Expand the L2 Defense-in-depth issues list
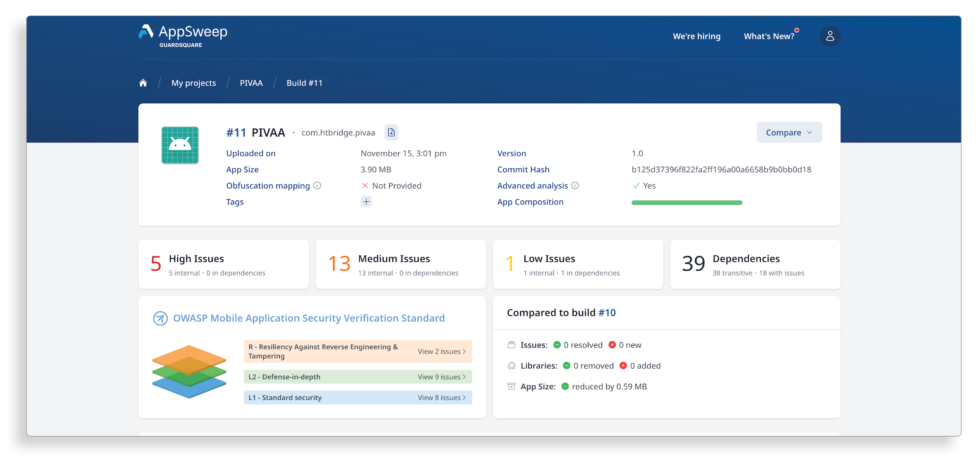 (x=441, y=376)
